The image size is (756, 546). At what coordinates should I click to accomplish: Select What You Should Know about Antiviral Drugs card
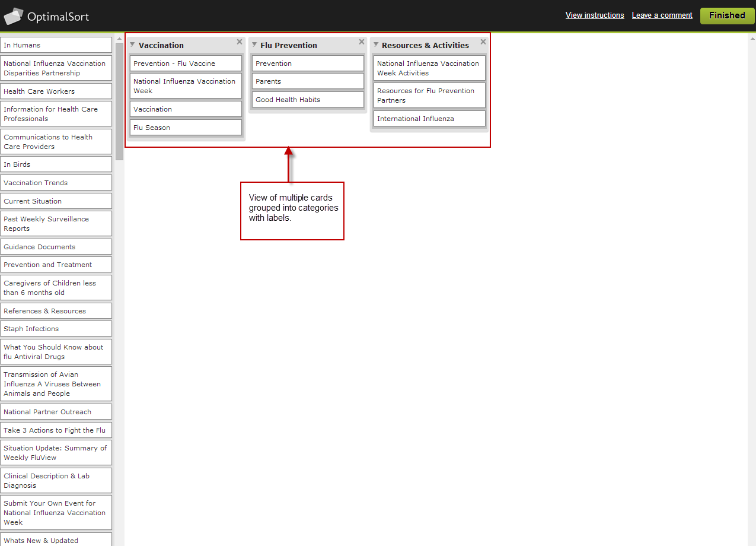56,352
